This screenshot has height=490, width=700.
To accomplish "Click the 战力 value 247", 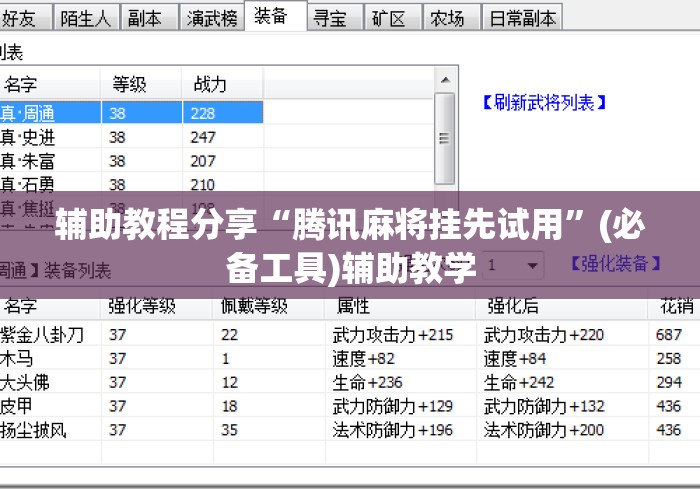I will tap(203, 137).
